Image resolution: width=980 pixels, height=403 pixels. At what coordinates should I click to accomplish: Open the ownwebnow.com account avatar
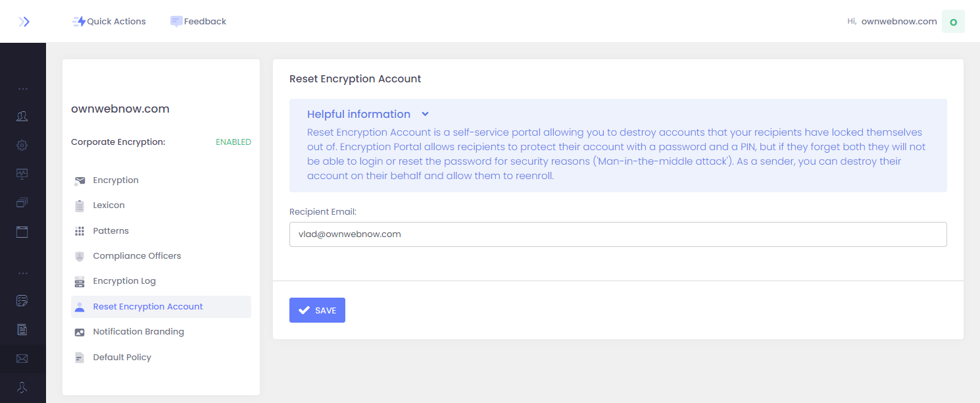point(953,21)
